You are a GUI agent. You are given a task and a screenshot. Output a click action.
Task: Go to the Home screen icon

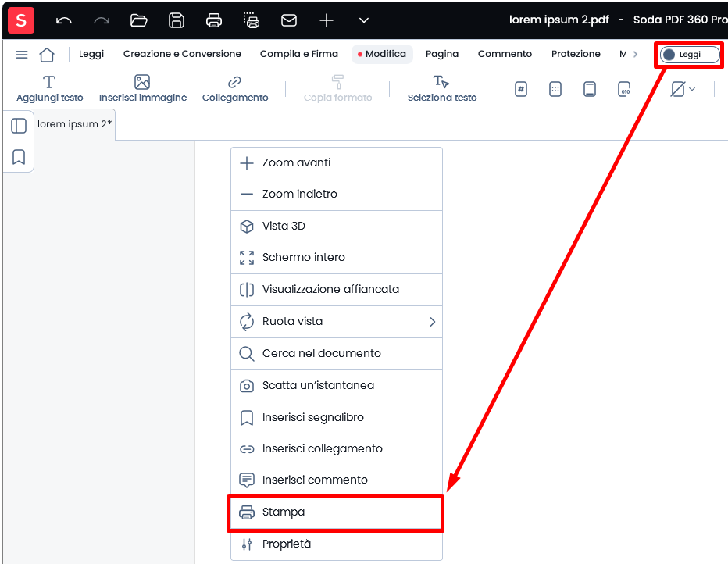coord(47,55)
